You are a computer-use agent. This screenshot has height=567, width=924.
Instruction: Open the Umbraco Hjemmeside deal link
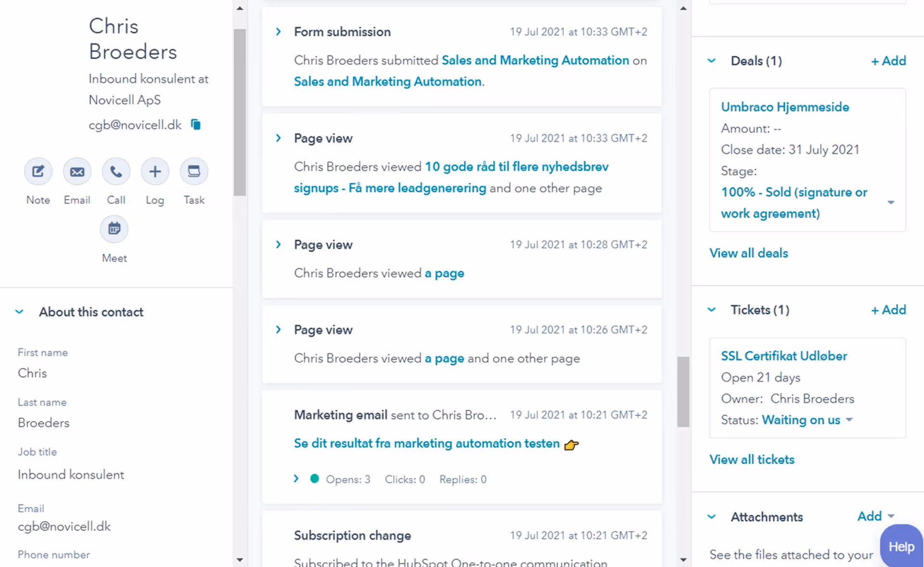tap(785, 107)
